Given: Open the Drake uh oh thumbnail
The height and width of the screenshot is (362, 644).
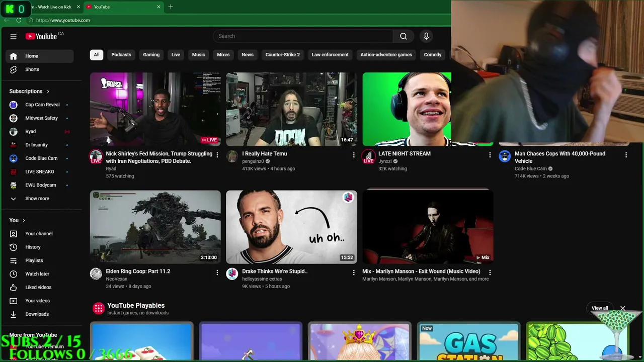Looking at the screenshot, I should 292,227.
